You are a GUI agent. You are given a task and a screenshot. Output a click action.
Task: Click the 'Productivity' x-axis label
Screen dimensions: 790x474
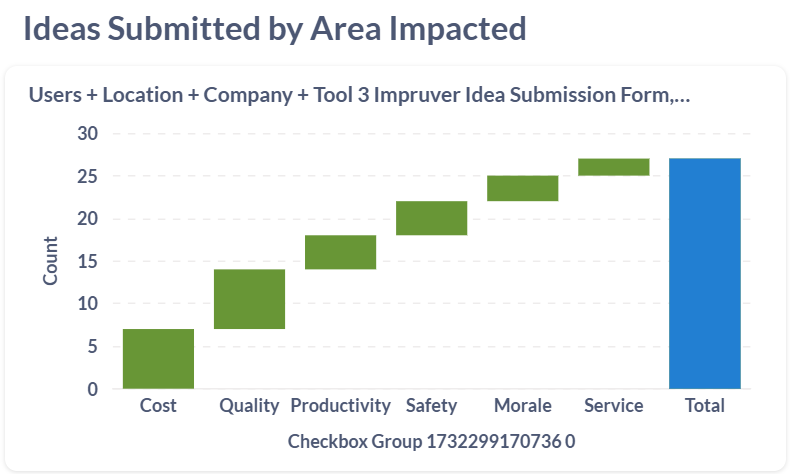click(340, 406)
